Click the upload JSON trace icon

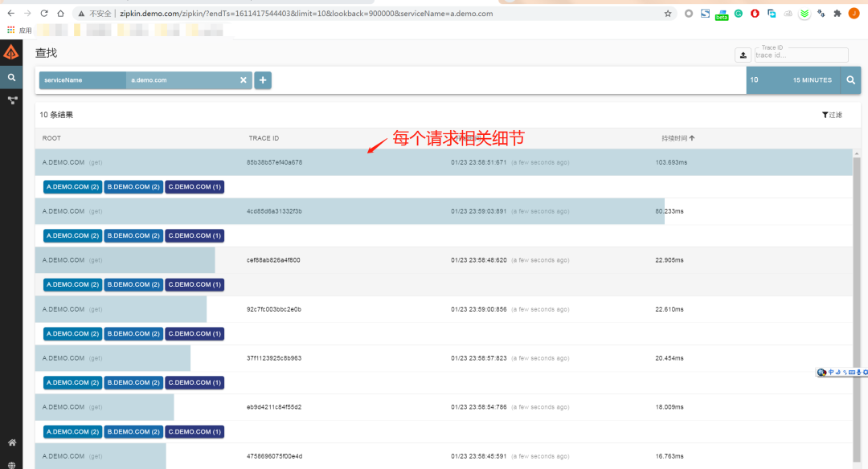[x=743, y=55]
